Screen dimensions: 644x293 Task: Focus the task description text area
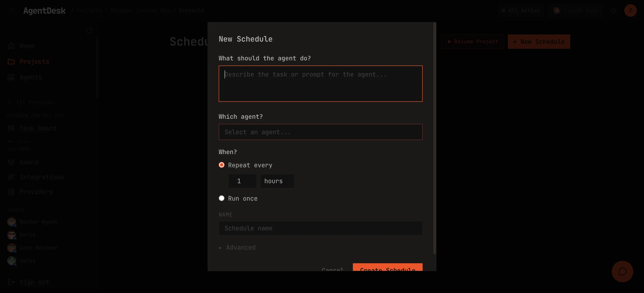pos(320,83)
